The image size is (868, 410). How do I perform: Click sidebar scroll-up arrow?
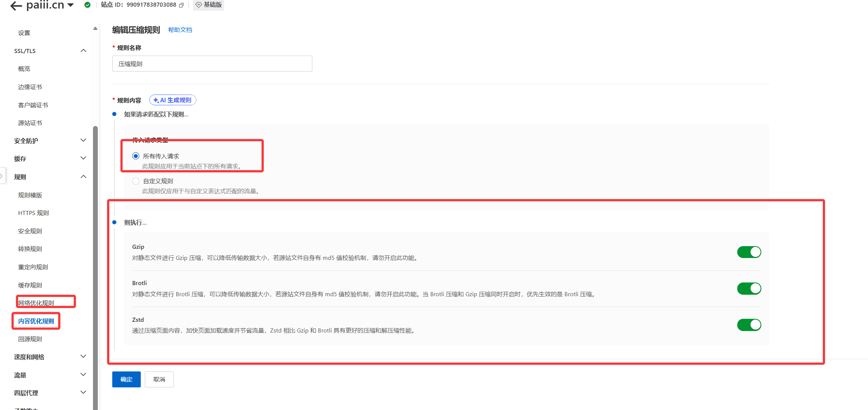(x=95, y=29)
